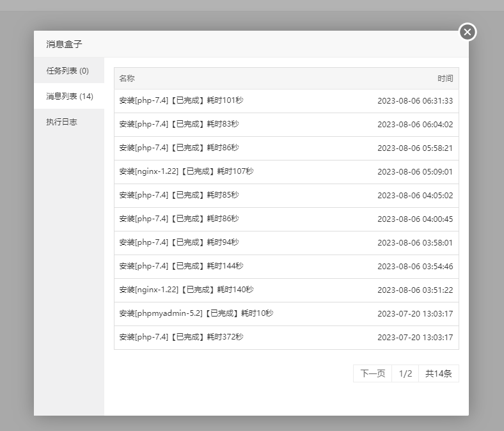The height and width of the screenshot is (431, 504).
Task: Click timestamp 2023-08-06 04:05:02
Action: point(415,196)
